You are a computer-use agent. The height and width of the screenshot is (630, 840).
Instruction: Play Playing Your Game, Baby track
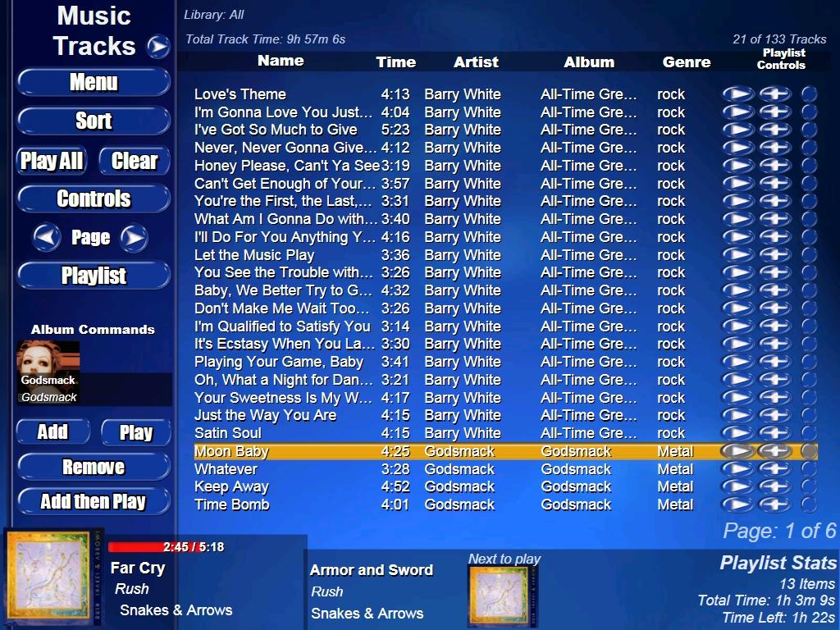point(738,362)
